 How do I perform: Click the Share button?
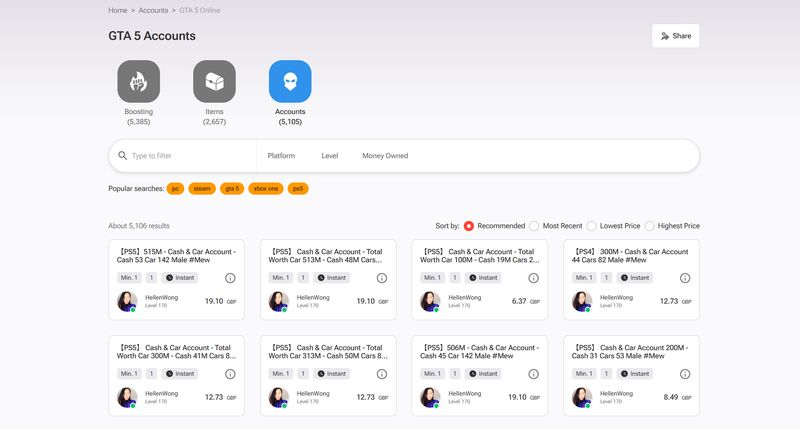676,36
